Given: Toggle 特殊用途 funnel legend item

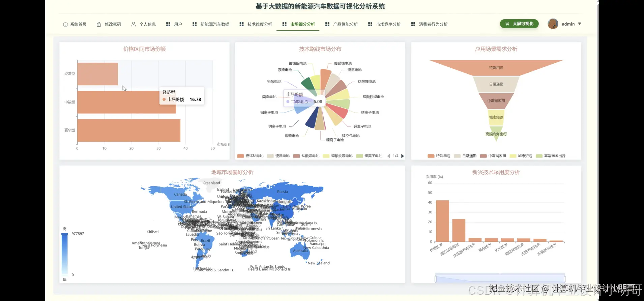Looking at the screenshot, I should [x=439, y=156].
